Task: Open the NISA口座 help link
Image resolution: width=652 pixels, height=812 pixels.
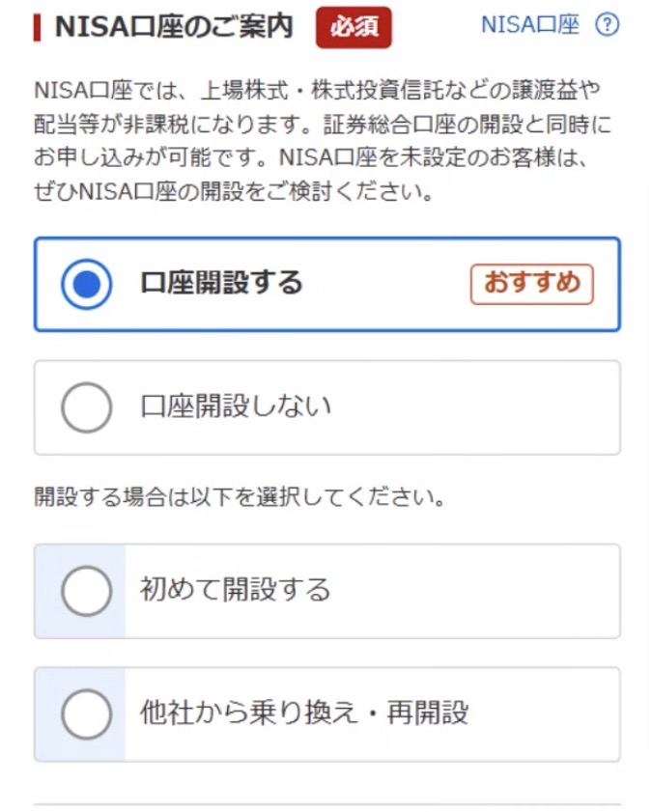Action: coord(530,26)
